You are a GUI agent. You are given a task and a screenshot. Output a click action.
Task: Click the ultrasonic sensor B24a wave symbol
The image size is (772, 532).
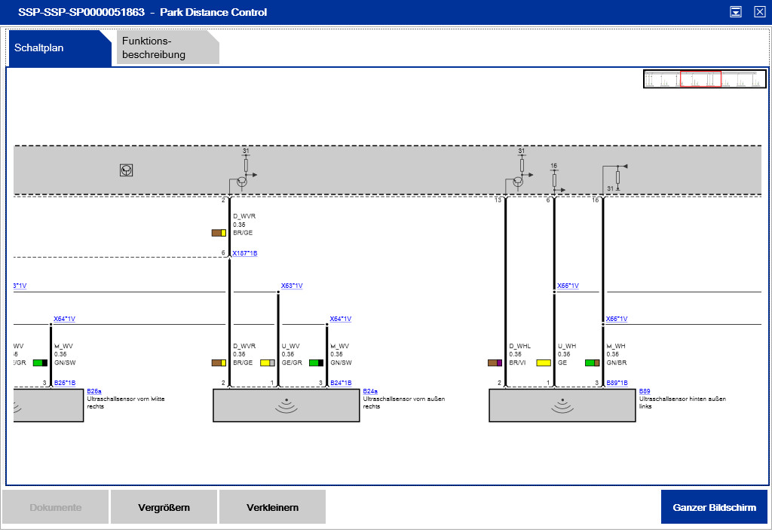286,406
